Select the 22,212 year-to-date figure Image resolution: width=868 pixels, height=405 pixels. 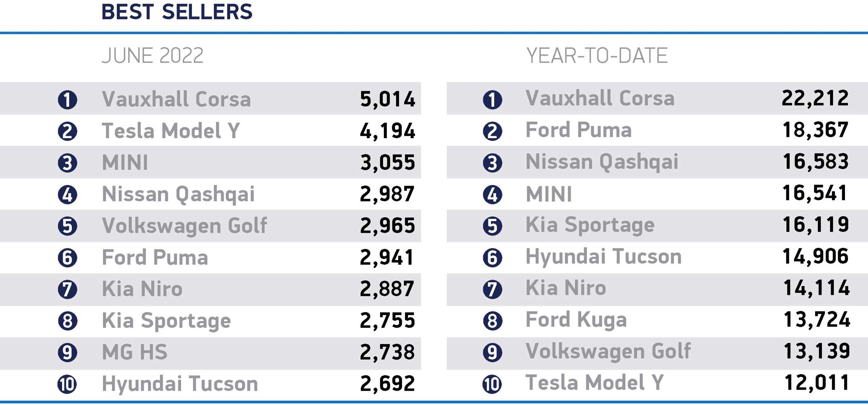[x=815, y=98]
